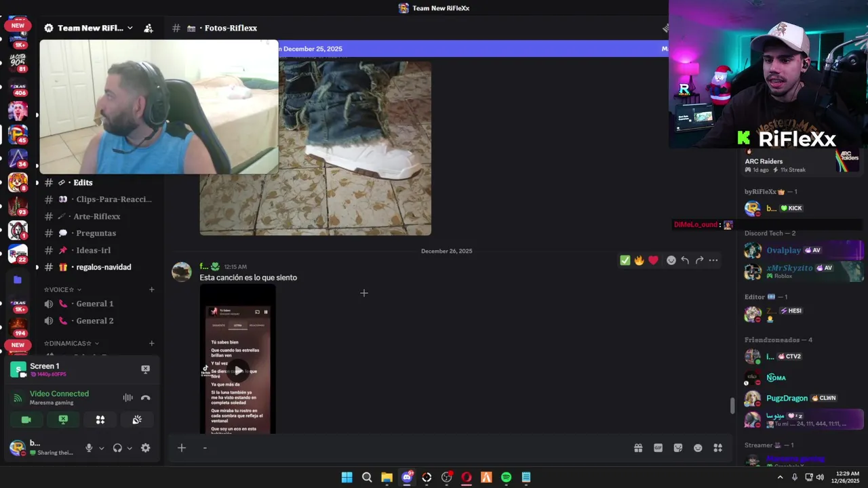Open the taskbar volume control
868x488 pixels.
coord(820,477)
